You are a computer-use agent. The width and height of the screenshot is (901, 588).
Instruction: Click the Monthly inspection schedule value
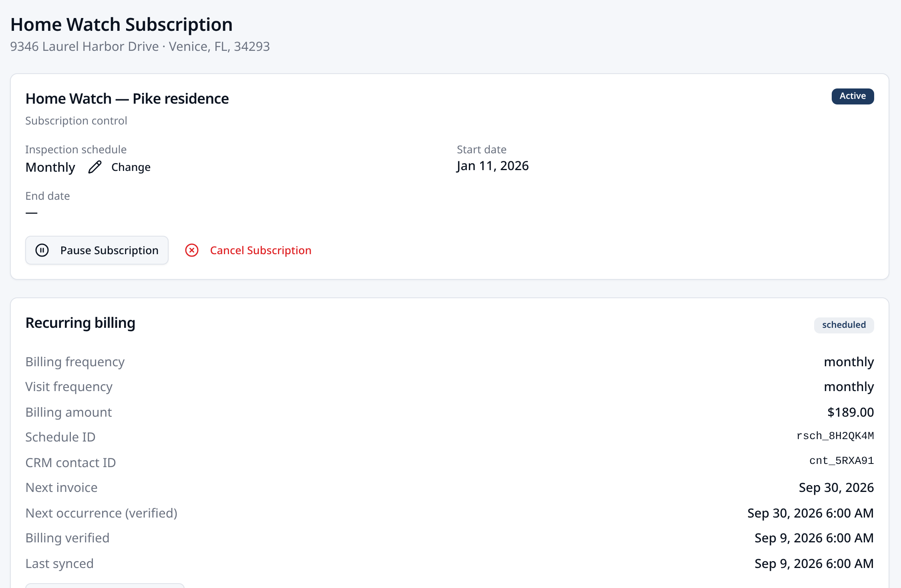(50, 167)
